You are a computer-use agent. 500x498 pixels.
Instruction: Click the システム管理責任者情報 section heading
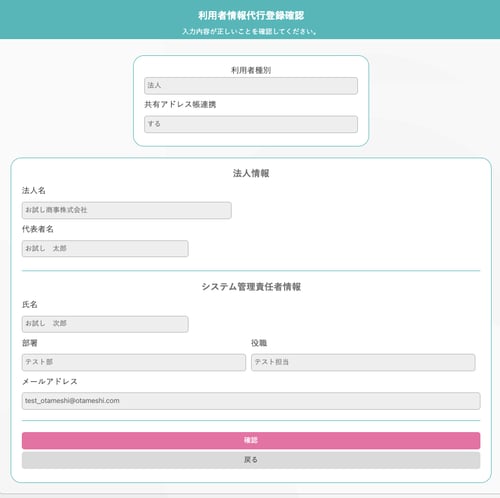[x=251, y=287]
